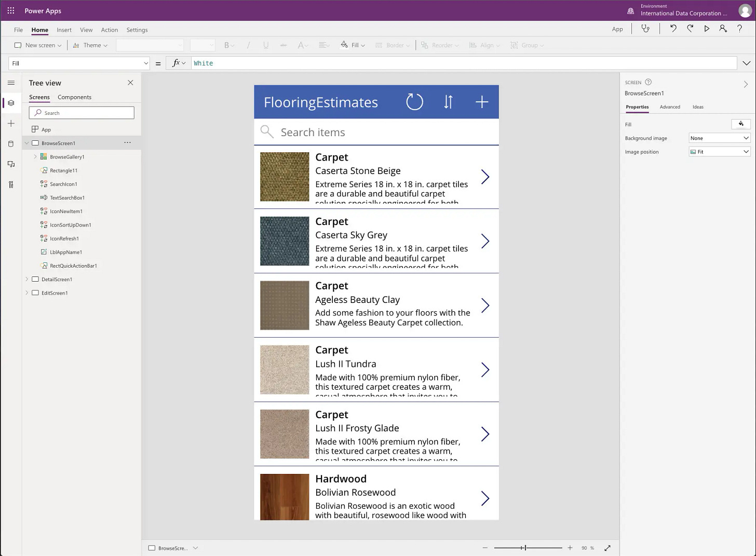Run the App checker stethoscope icon
Screen dimensions: 756x556
645,29
